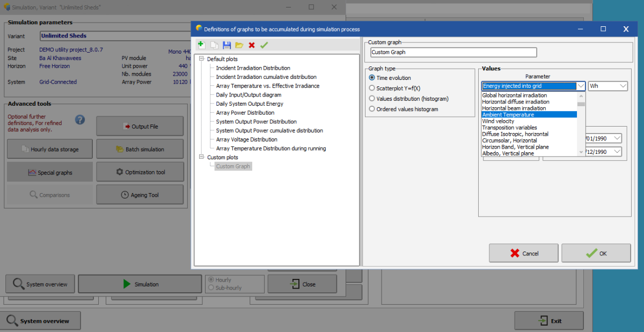Collapse the Custom plots tree node
This screenshot has width=644, height=332.
pos(202,157)
